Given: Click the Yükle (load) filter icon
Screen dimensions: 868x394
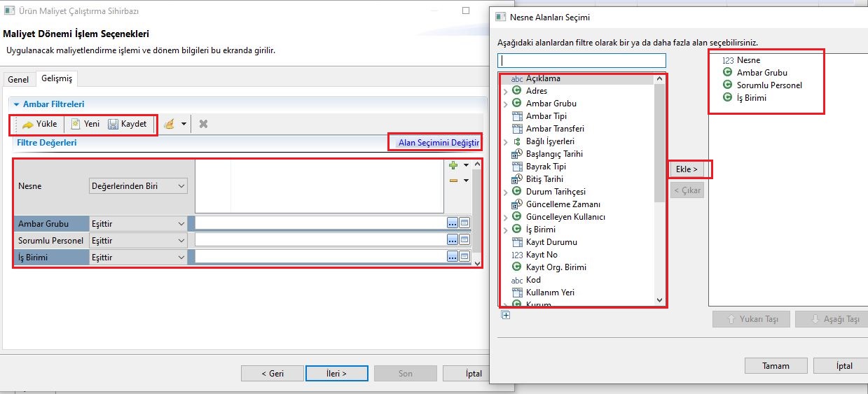Looking at the screenshot, I should click(x=28, y=125).
